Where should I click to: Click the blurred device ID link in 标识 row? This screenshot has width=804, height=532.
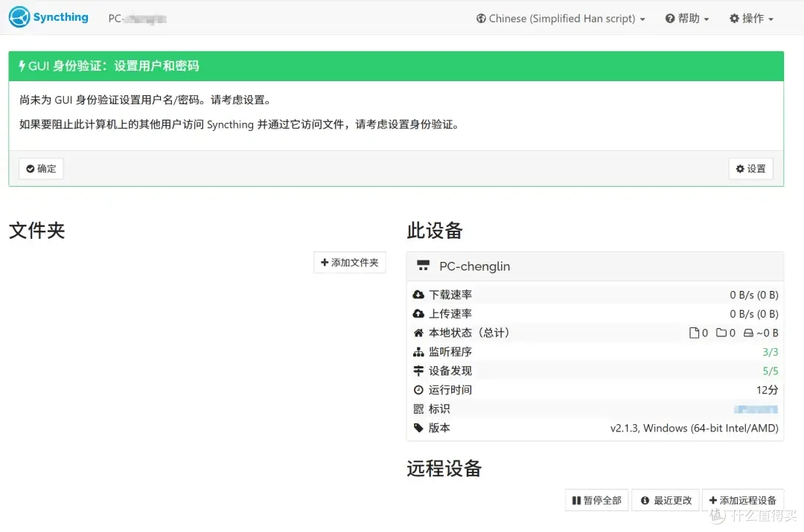[x=756, y=409]
